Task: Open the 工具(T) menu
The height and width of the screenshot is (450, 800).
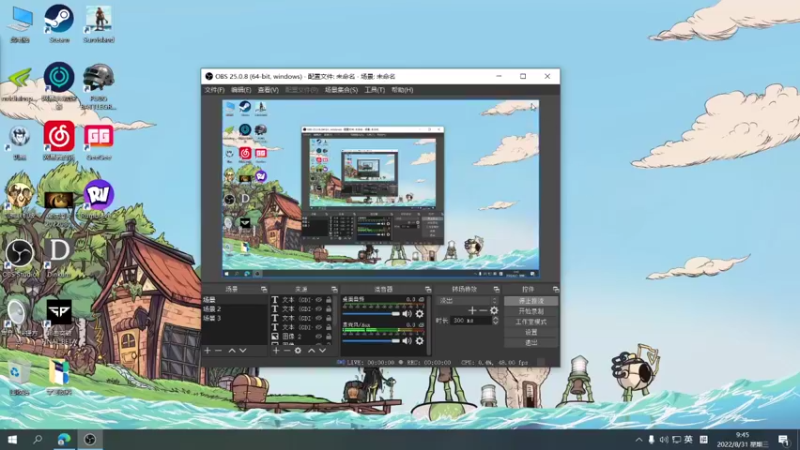Action: [x=374, y=90]
